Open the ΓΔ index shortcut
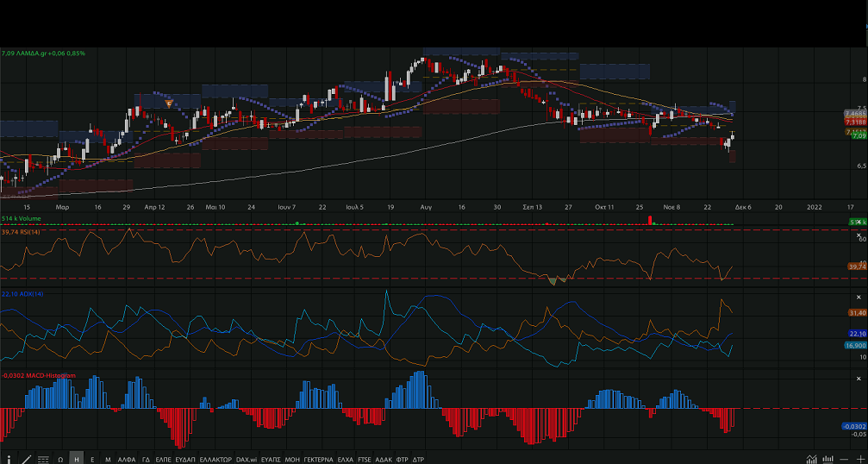Image resolution: width=868 pixels, height=464 pixels. 147,460
